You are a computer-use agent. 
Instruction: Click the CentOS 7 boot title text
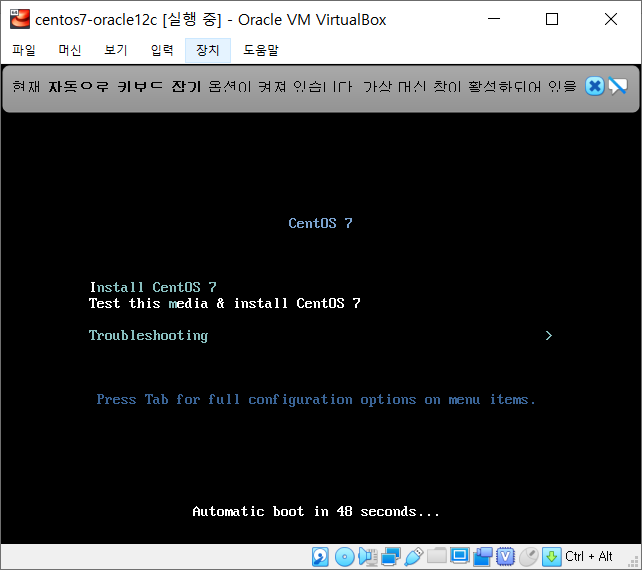[320, 223]
